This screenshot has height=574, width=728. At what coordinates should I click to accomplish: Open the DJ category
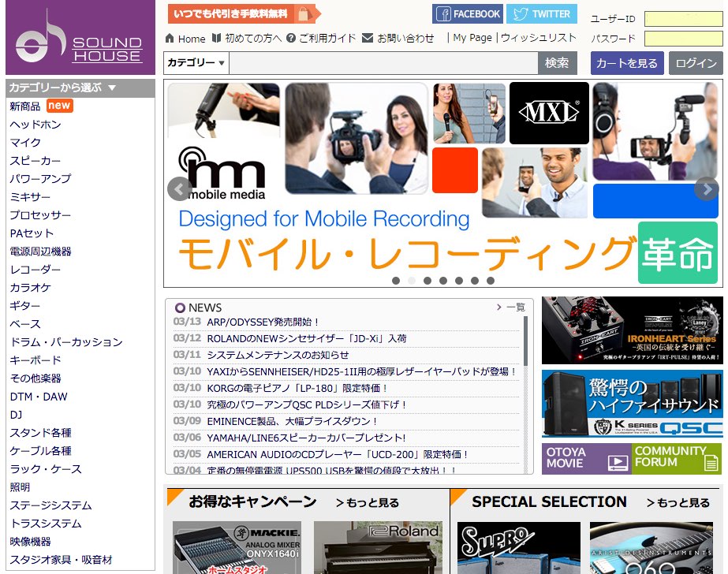16,415
